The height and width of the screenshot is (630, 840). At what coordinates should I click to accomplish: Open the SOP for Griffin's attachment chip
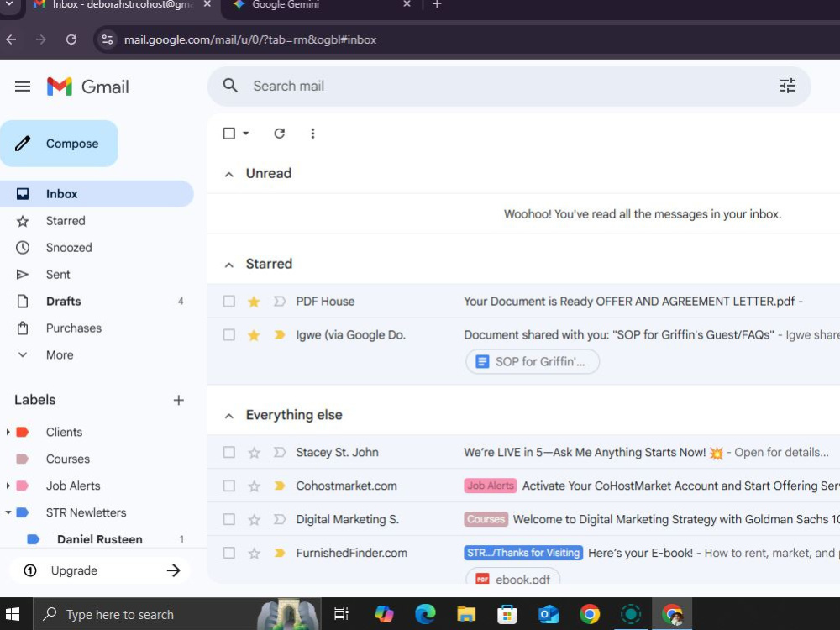tap(533, 361)
